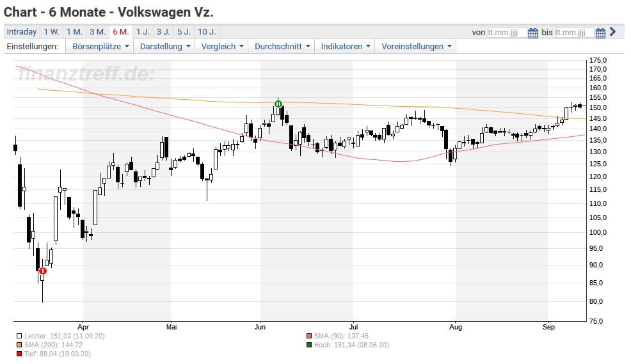This screenshot has height=364, width=631.
Task: Select the 1 W. time range tab
Action: [x=51, y=32]
